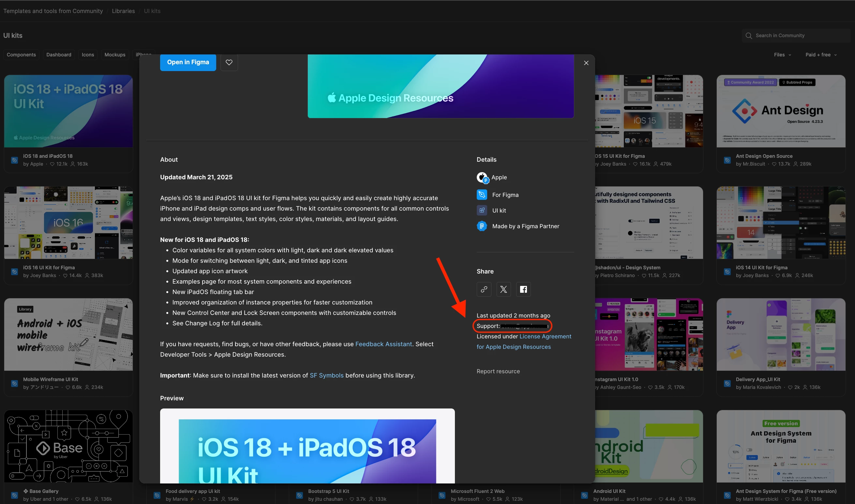The image size is (855, 504).
Task: Select the Mockups filter tag
Action: (x=115, y=55)
